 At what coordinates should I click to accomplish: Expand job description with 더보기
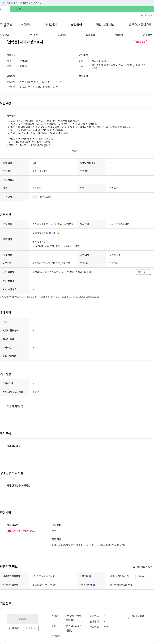(77, 151)
